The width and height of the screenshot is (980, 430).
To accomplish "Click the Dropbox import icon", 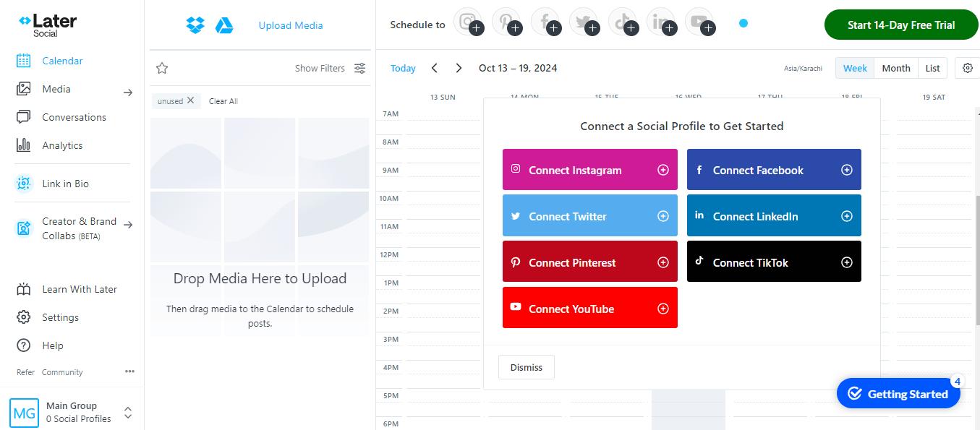I will coord(195,25).
